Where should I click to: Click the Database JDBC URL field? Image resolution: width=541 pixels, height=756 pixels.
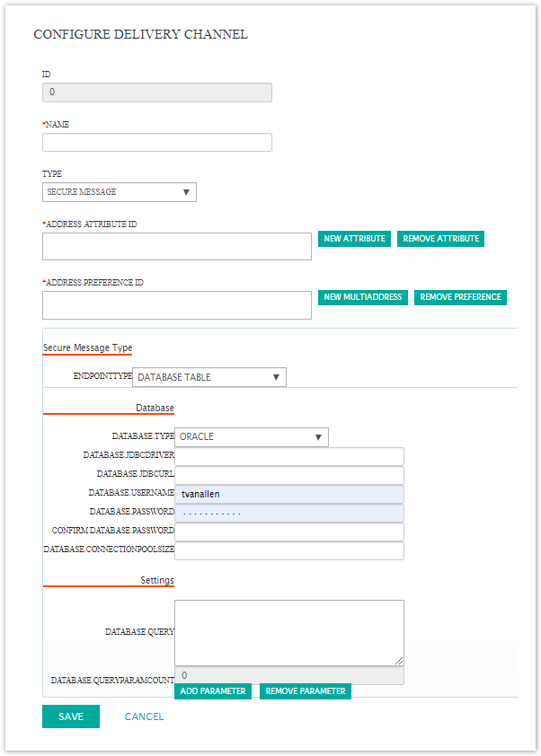pyautogui.click(x=288, y=475)
